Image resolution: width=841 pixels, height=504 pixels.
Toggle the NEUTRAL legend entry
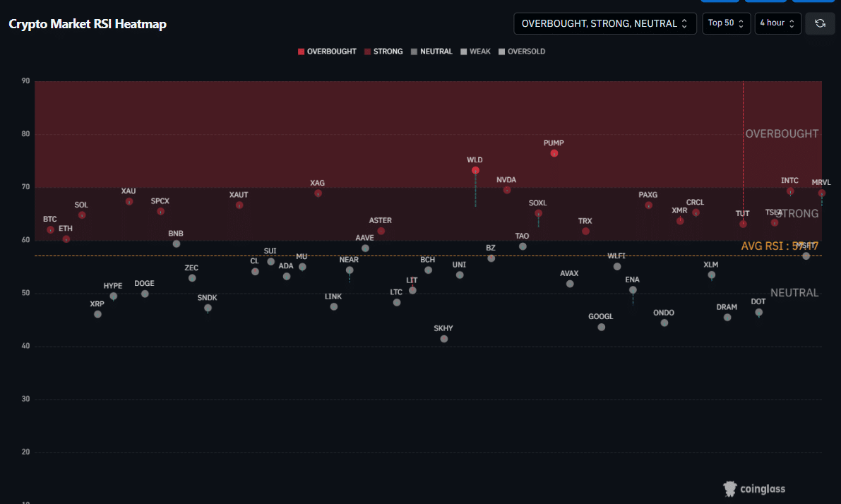[x=431, y=52]
